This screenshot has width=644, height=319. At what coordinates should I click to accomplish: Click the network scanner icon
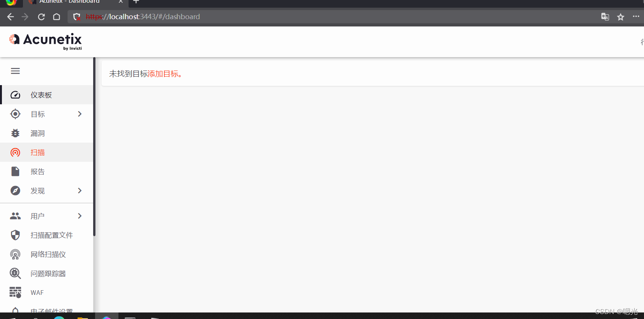click(x=15, y=254)
